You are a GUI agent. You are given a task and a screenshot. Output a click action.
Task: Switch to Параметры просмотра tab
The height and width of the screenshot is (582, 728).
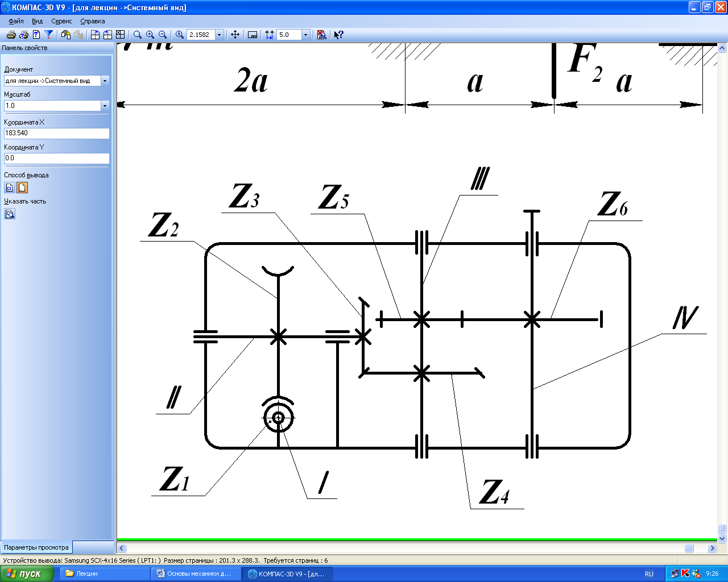pos(36,548)
